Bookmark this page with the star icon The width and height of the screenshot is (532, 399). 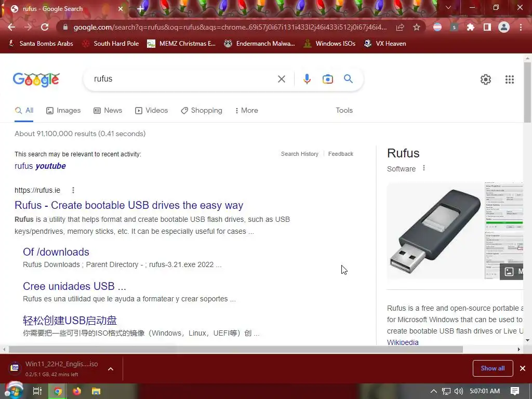[x=417, y=27]
